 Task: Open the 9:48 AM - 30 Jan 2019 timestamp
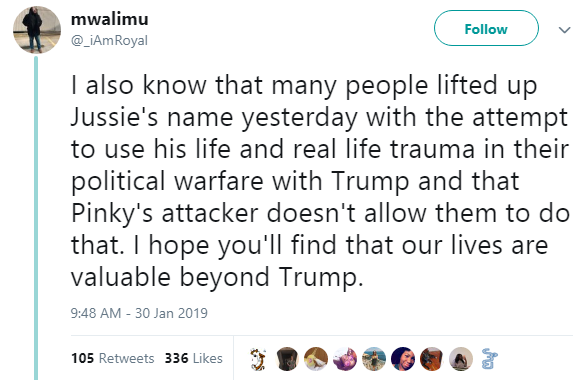139,313
